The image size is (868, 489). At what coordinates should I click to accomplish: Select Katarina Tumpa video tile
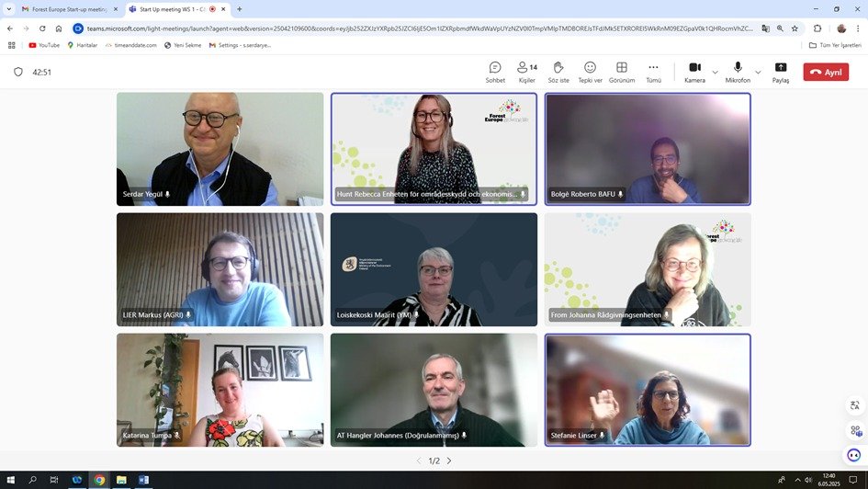tap(220, 390)
